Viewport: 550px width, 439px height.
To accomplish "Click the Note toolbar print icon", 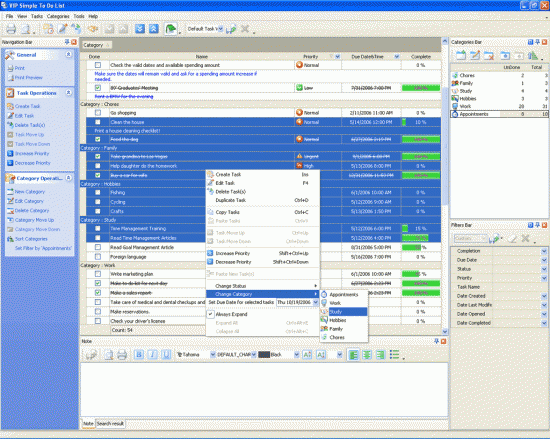I will click(x=122, y=354).
